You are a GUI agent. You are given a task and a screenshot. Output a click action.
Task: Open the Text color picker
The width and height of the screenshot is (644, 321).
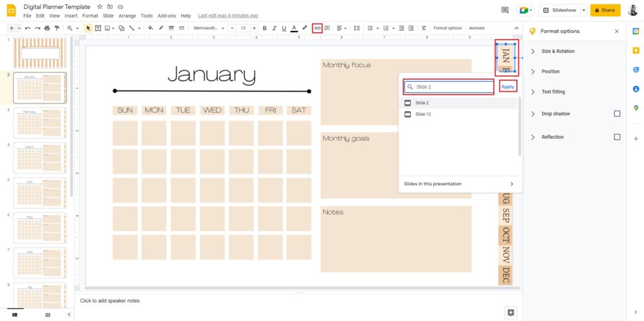(294, 28)
